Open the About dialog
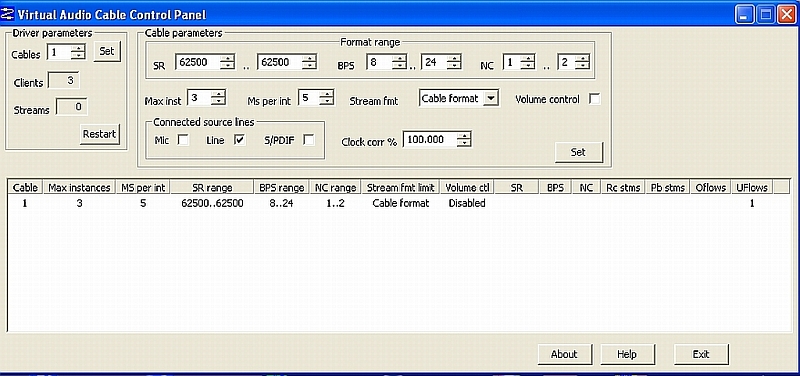The image size is (800, 376). click(564, 354)
